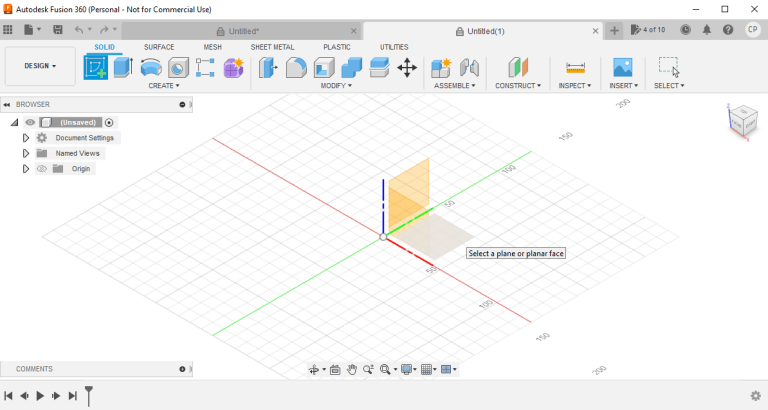This screenshot has width=768, height=410.
Task: Open the INSPECT dropdown menu
Action: tap(575, 86)
